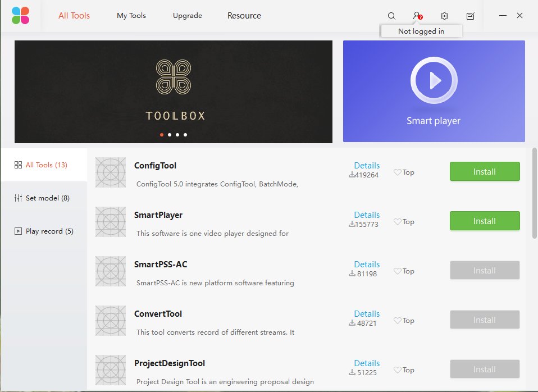Select All Tools (13) in sidebar

click(44, 165)
